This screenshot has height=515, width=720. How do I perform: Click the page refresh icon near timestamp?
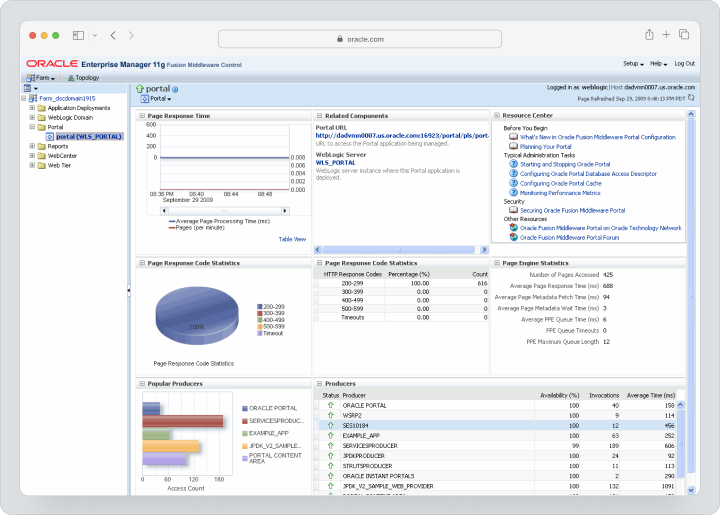pyautogui.click(x=691, y=98)
